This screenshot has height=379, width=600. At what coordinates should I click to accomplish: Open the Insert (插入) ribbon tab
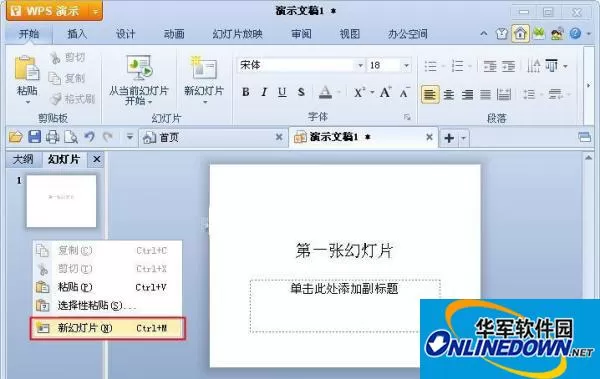77,34
